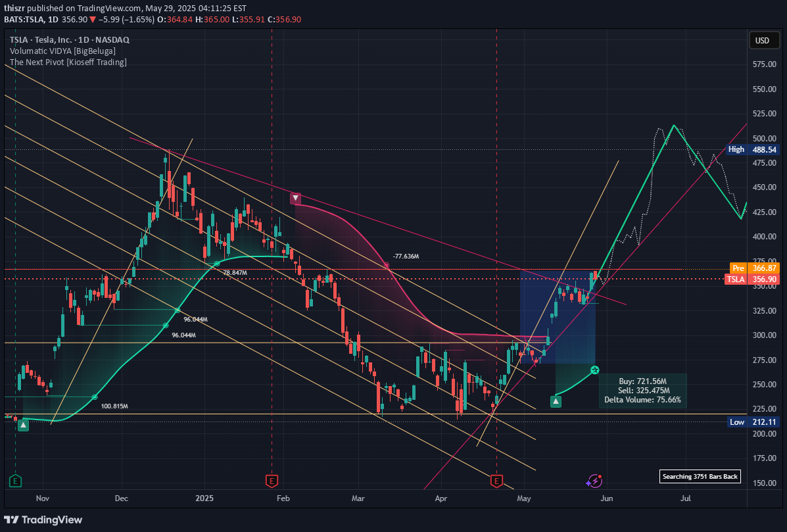787x532 pixels.
Task: Click the 'Feb' time axis label
Action: point(283,498)
